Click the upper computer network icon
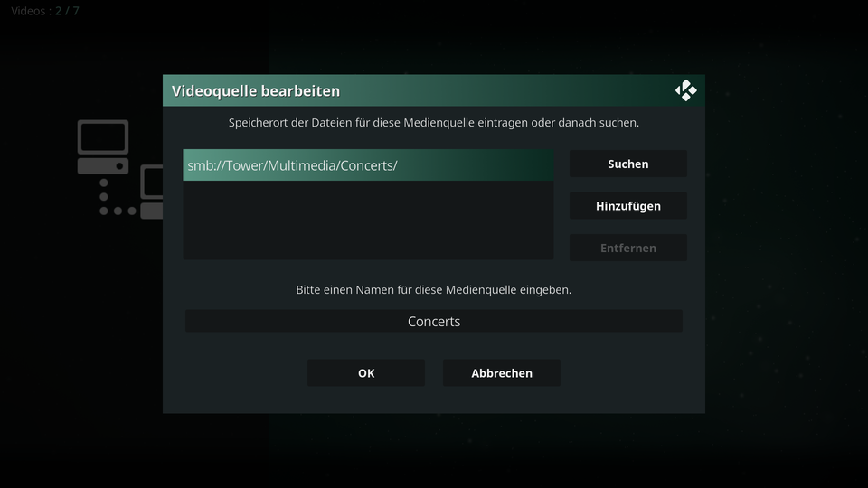This screenshot has width=868, height=488. click(x=103, y=147)
